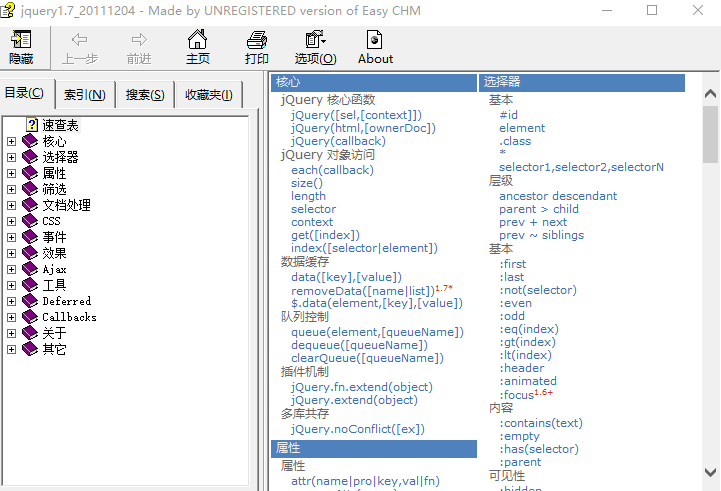Click the scrollbar up arrow in content pane
721x491 pixels.
click(711, 94)
